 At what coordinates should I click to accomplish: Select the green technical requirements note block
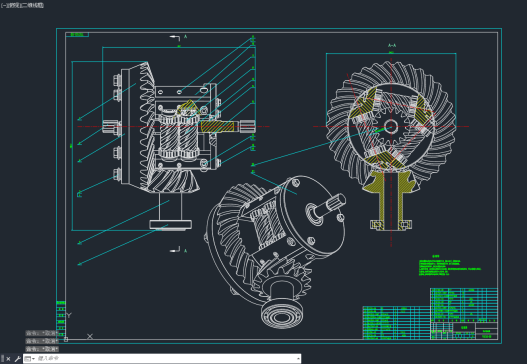click(x=450, y=266)
